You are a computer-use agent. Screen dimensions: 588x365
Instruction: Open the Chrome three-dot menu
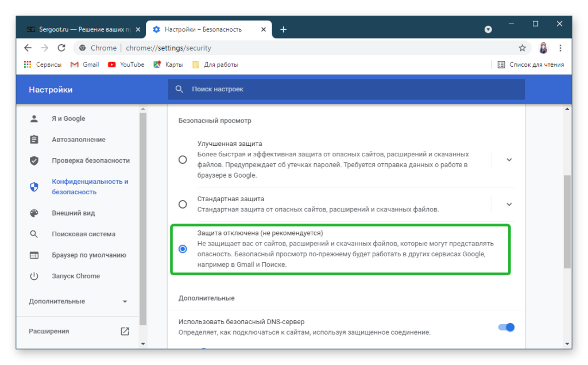click(x=560, y=48)
